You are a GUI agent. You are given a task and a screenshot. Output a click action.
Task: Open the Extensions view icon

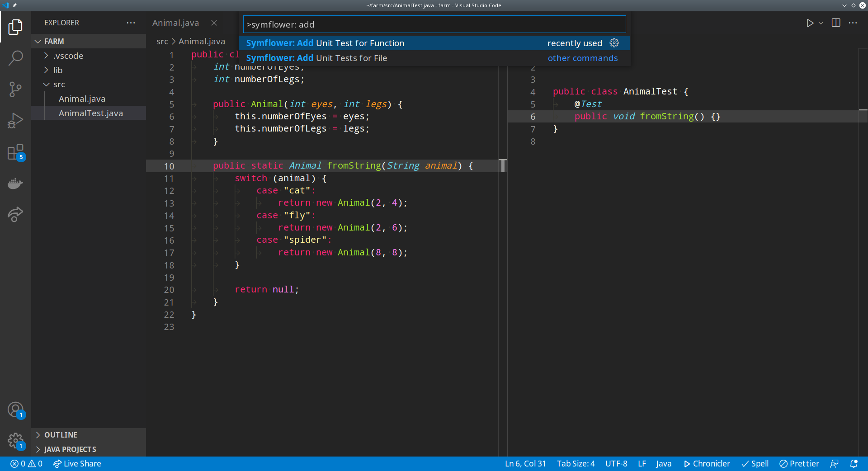[x=15, y=152]
